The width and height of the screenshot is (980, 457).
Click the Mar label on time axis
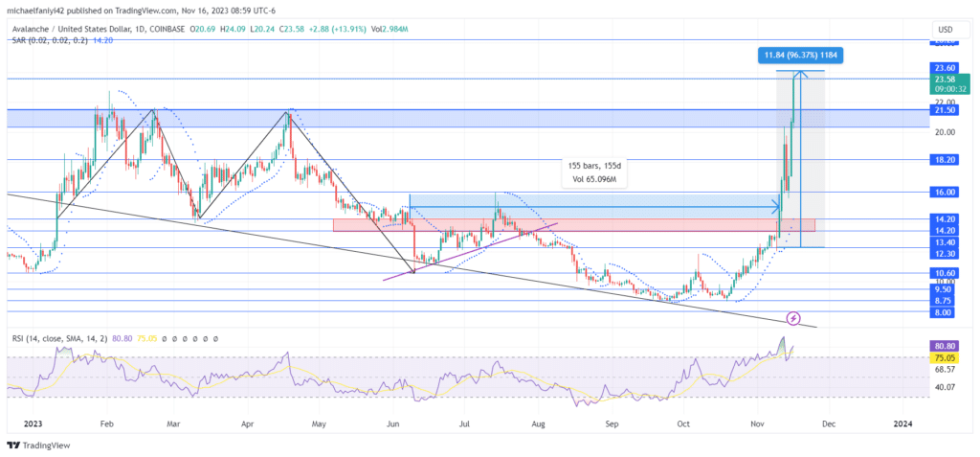(174, 423)
